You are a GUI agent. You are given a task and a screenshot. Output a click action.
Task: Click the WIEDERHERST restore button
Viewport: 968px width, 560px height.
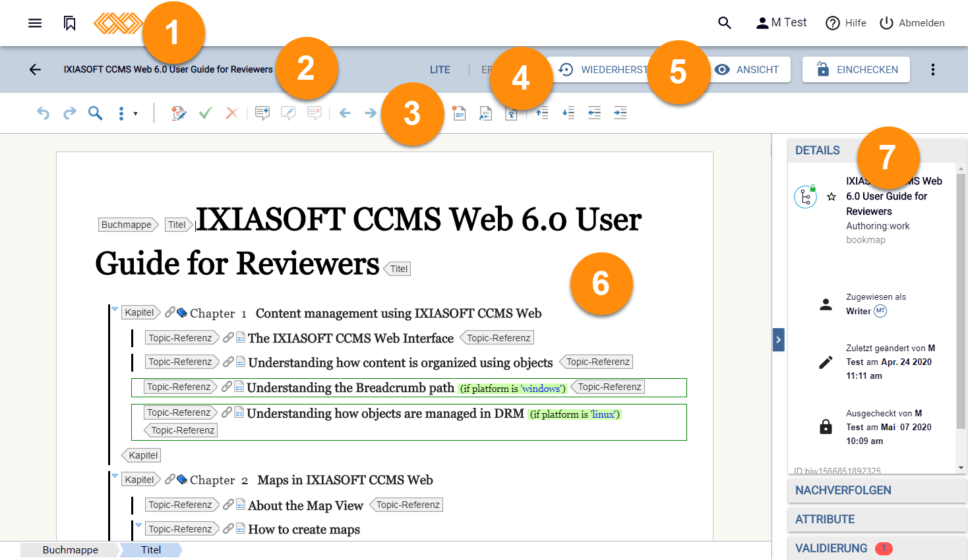click(603, 69)
